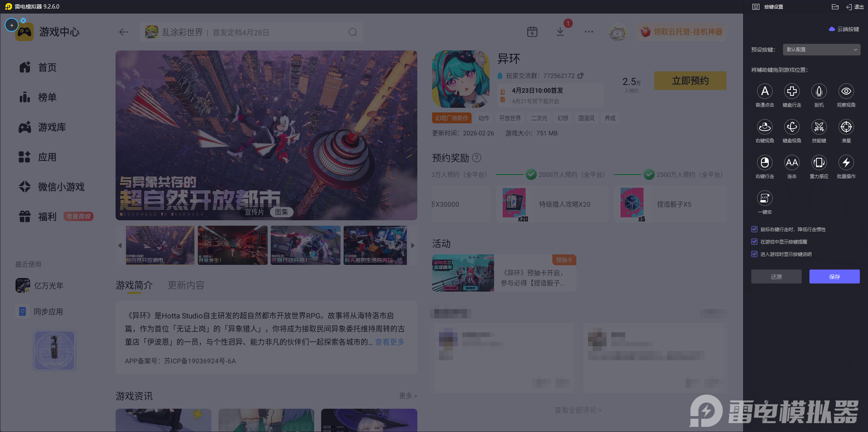Open the 预设按键 默认配置 dropdown
Viewport: 868px width, 432px height.
pos(821,50)
